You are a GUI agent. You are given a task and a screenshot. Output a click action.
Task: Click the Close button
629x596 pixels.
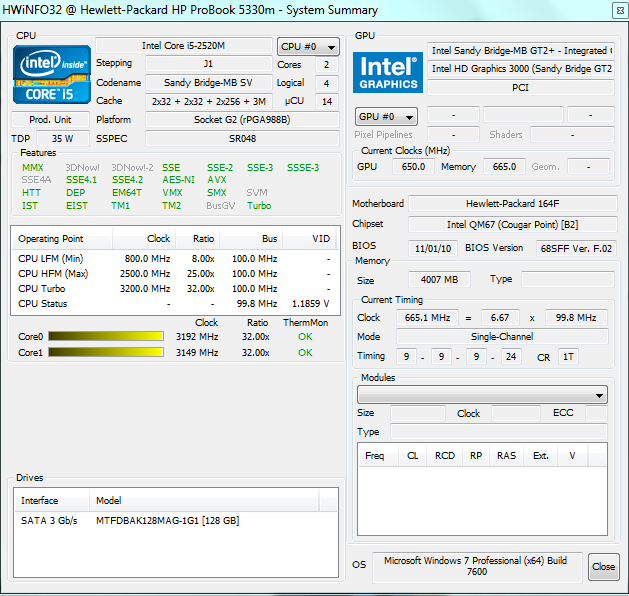coord(604,566)
